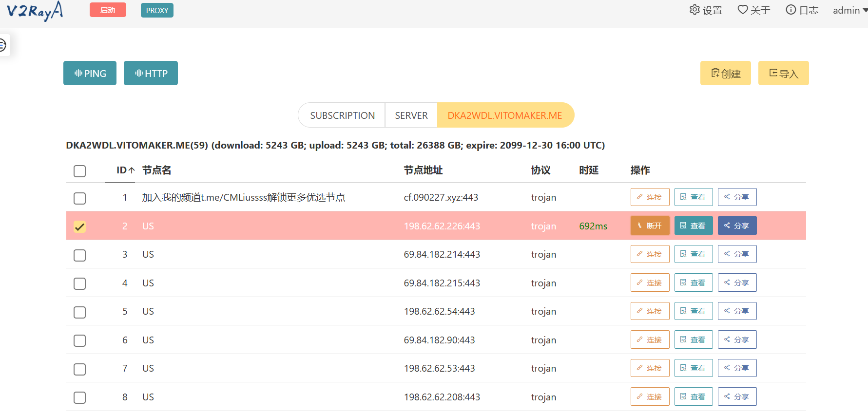Check the box for node 3
868x414 pixels.
(79, 255)
